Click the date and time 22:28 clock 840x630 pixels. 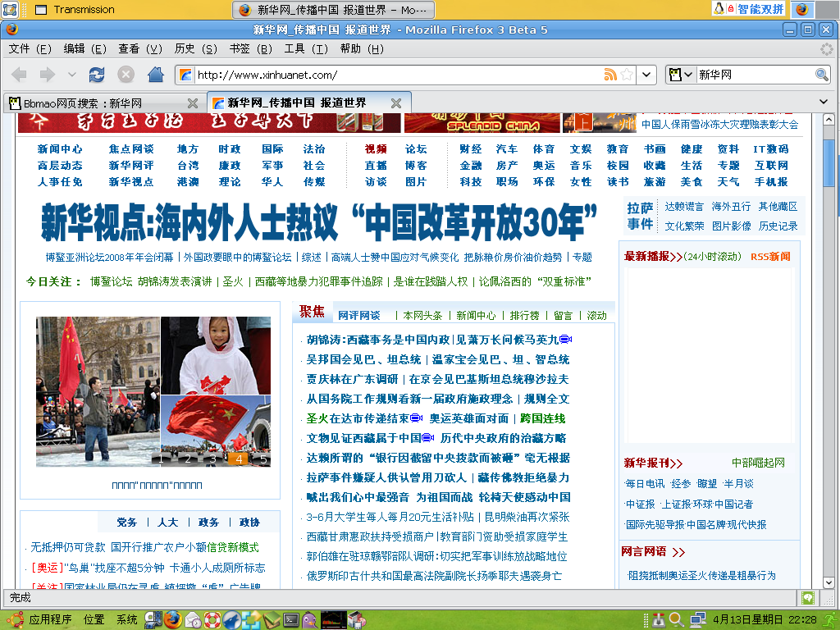(x=765, y=620)
